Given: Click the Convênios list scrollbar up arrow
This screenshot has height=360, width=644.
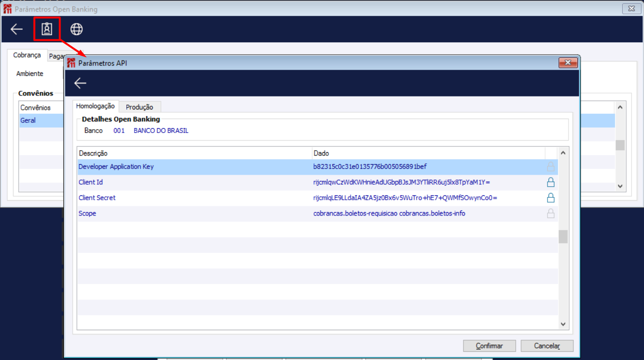Looking at the screenshot, I should pyautogui.click(x=620, y=108).
